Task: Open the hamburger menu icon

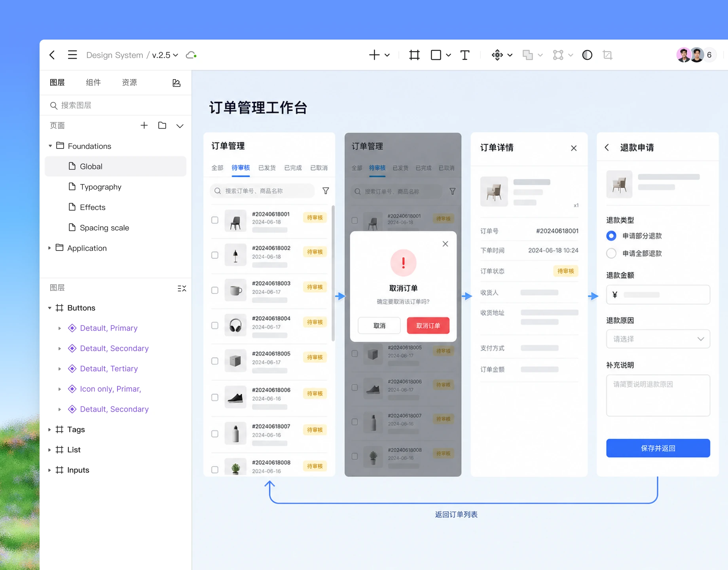Action: (x=72, y=55)
